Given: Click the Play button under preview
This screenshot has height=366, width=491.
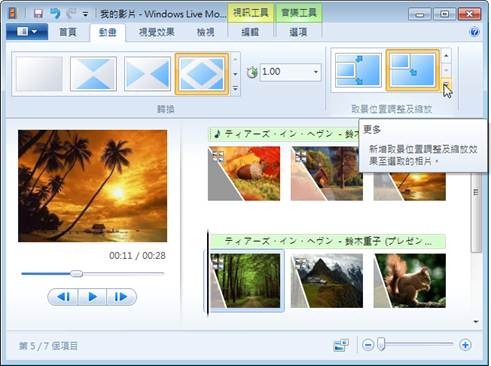Looking at the screenshot, I should point(92,297).
